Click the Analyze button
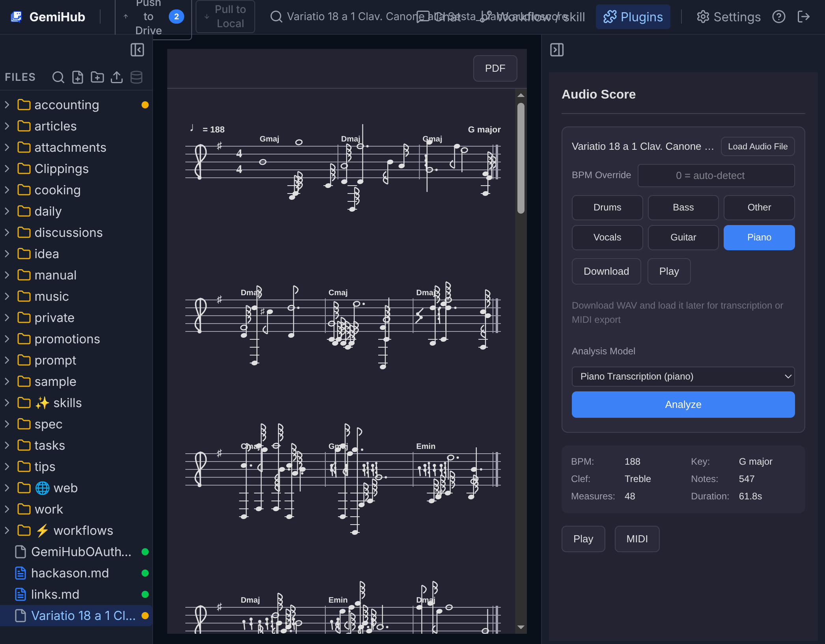 pos(683,404)
